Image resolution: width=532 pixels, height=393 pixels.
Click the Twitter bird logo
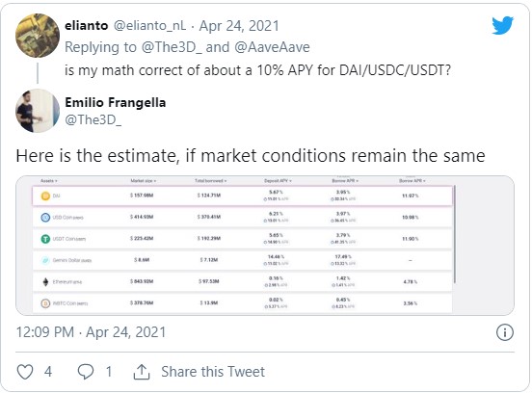coord(502,25)
